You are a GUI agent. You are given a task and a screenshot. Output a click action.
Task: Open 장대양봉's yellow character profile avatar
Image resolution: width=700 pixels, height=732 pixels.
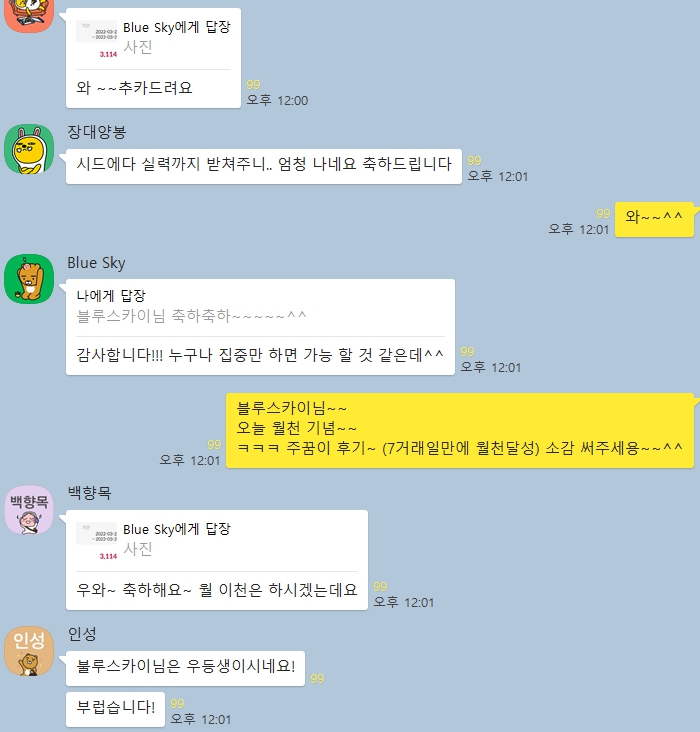coord(29,149)
